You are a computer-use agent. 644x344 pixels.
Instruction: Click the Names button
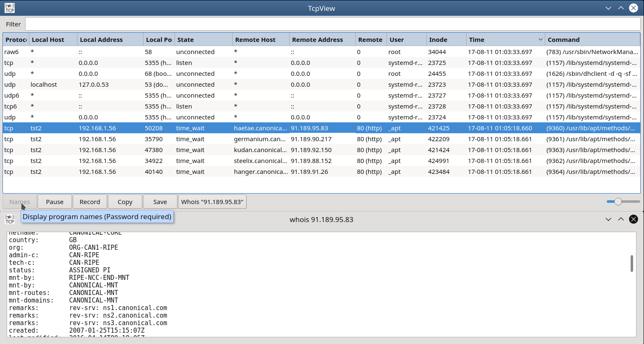[x=20, y=202]
